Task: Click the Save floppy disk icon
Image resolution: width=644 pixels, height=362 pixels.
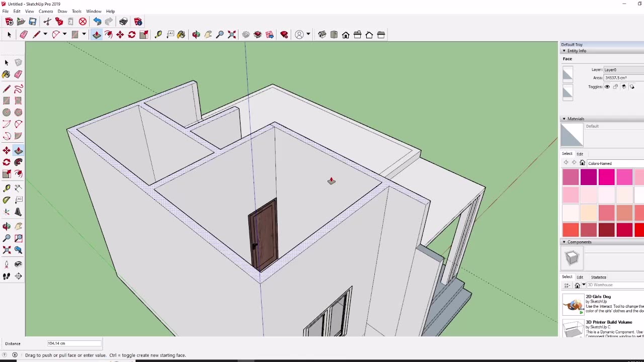Action: (33, 22)
